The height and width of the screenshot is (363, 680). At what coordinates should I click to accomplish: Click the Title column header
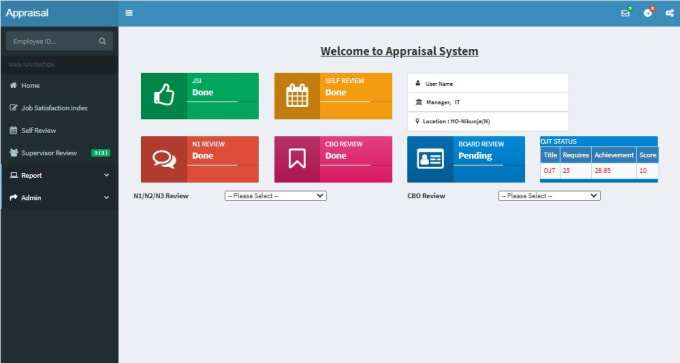pyautogui.click(x=550, y=155)
